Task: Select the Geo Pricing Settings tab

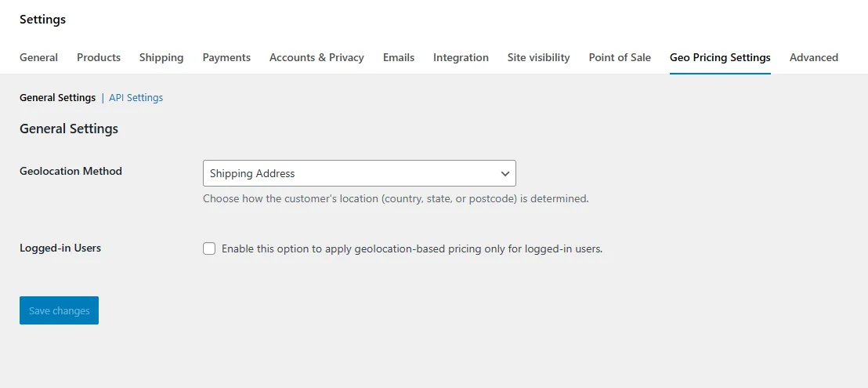Action: (720, 57)
